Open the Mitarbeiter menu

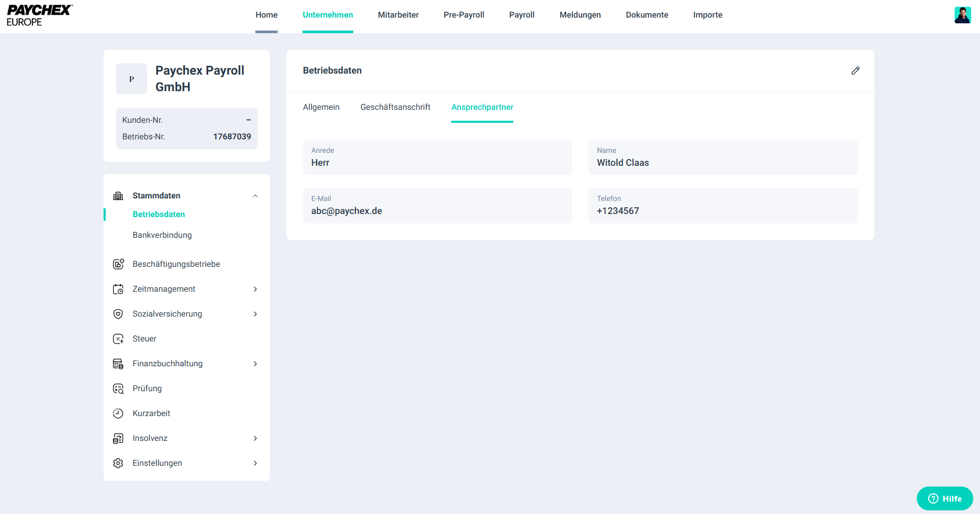pos(398,15)
